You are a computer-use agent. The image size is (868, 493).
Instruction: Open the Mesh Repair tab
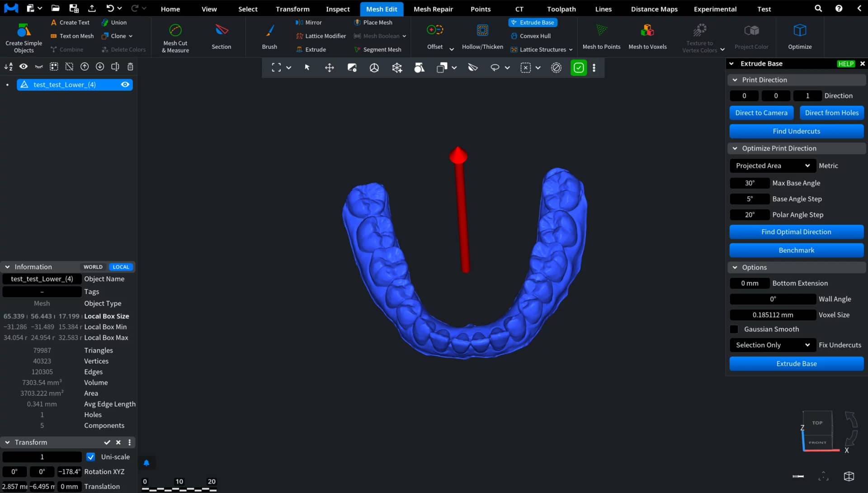click(433, 9)
